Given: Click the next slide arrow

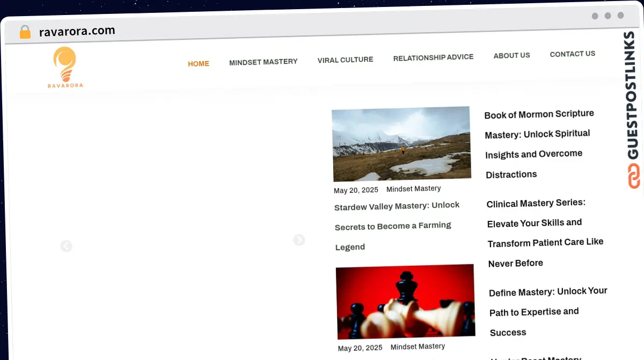Looking at the screenshot, I should click(x=299, y=240).
